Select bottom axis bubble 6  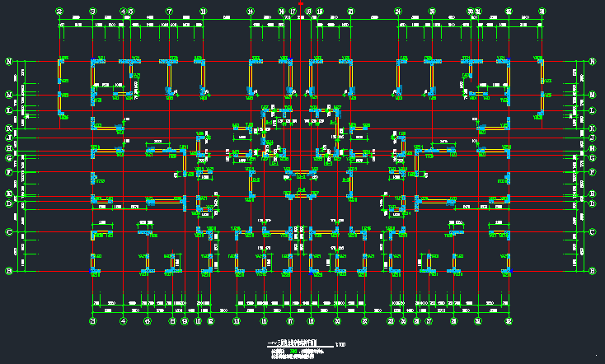click(x=148, y=321)
